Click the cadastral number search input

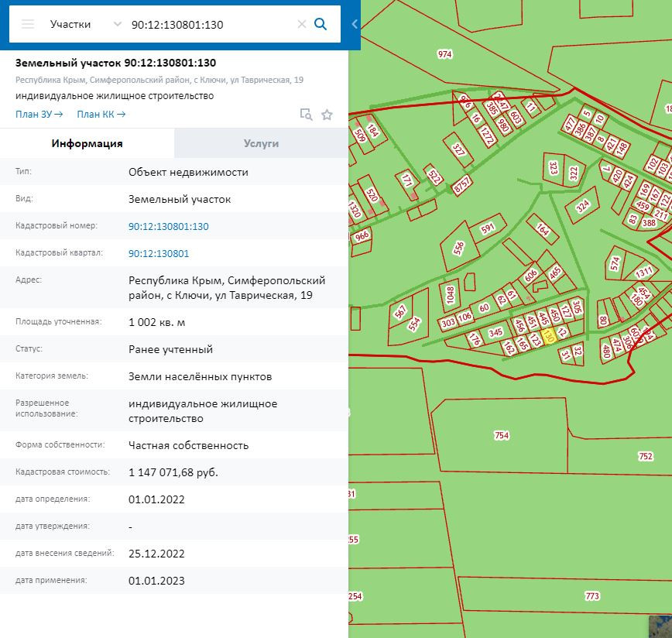[210, 25]
